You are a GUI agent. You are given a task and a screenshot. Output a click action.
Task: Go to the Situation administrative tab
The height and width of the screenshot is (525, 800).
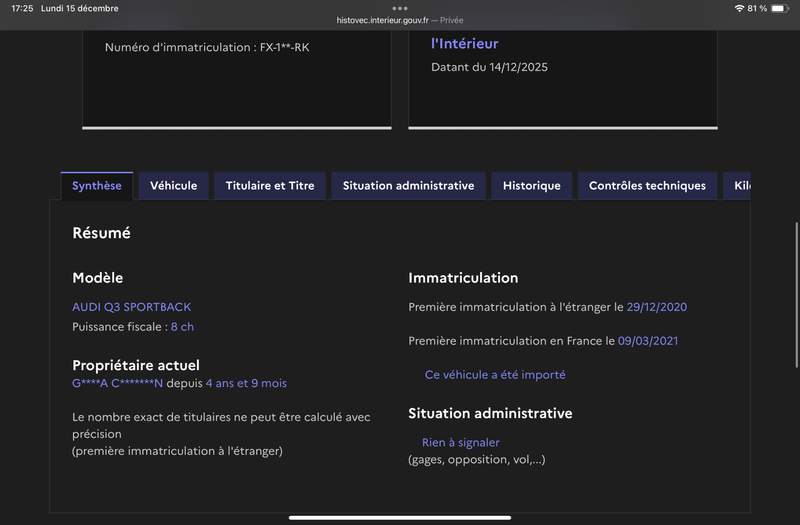click(408, 186)
